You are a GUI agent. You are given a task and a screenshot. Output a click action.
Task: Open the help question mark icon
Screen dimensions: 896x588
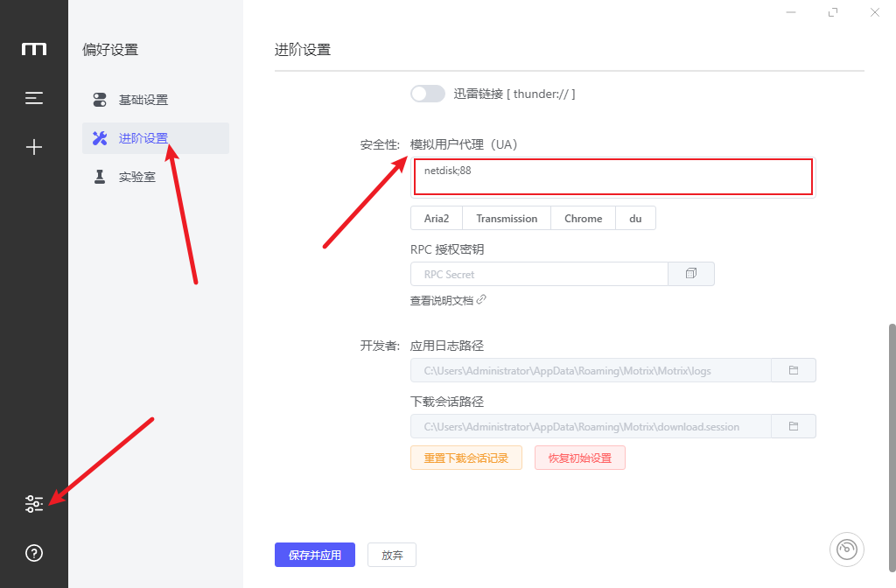(x=34, y=553)
